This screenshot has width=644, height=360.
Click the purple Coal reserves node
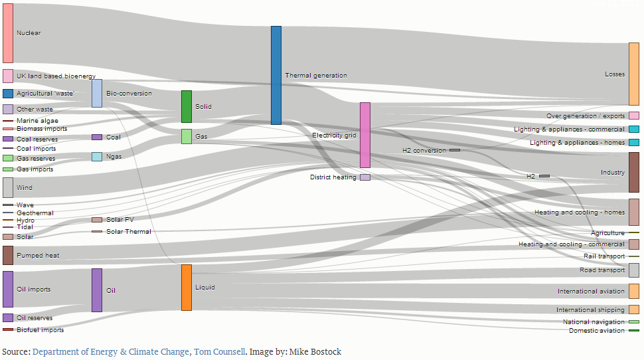pyautogui.click(x=8, y=139)
